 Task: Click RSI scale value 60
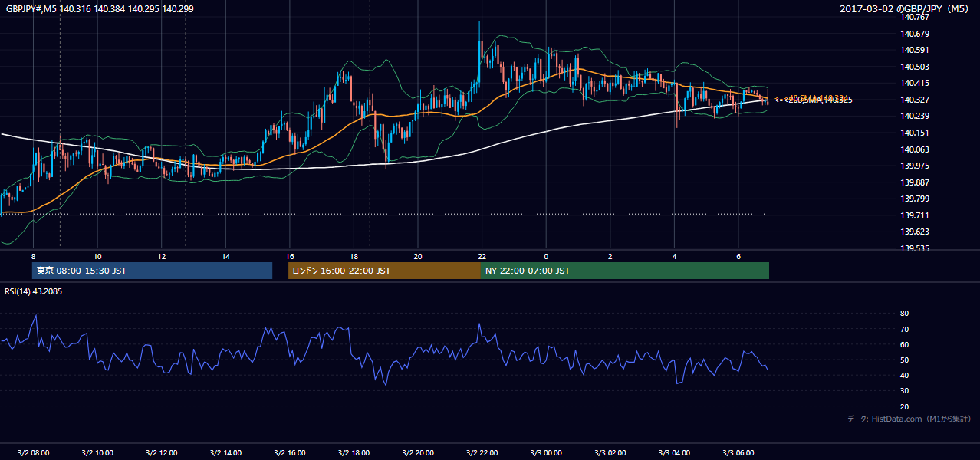[x=904, y=344]
